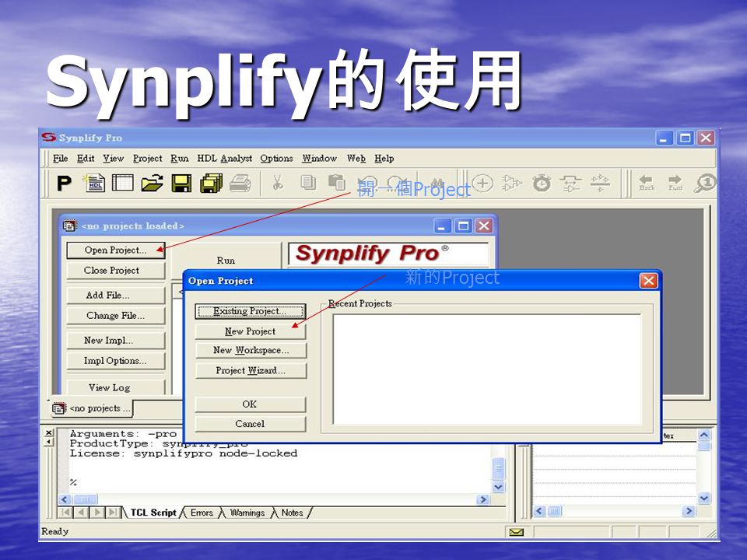Viewport: 747px width, 560px height.
Task: Click the print toolbar icon
Action: pyautogui.click(x=240, y=183)
